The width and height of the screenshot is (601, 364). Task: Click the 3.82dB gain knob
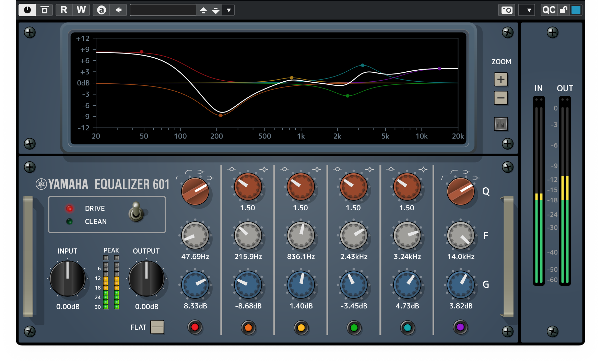click(461, 285)
